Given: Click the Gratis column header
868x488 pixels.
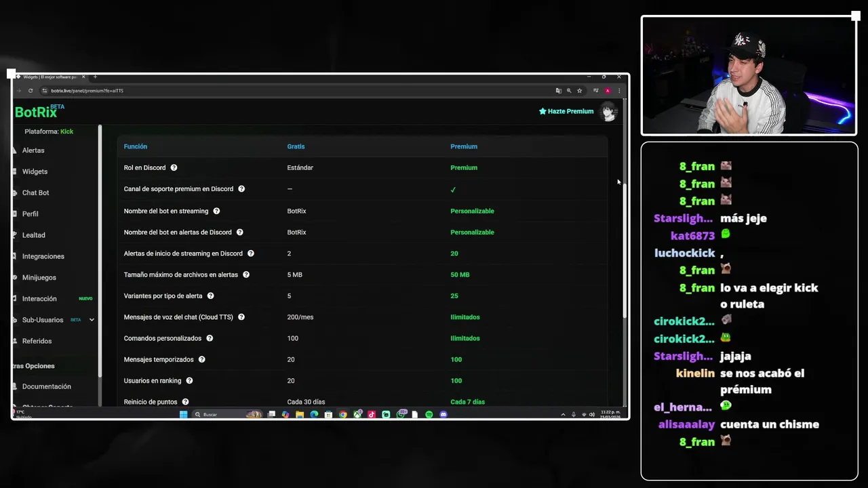Looking at the screenshot, I should tap(296, 146).
